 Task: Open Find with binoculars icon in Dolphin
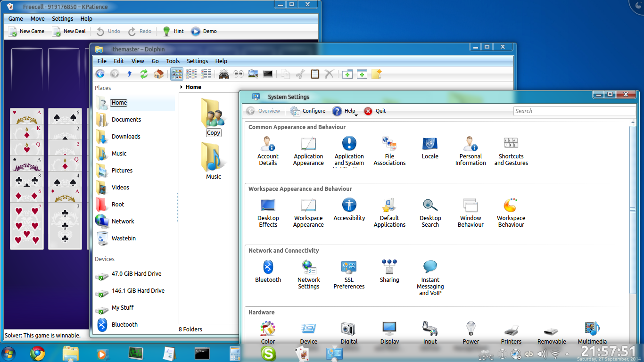click(224, 74)
